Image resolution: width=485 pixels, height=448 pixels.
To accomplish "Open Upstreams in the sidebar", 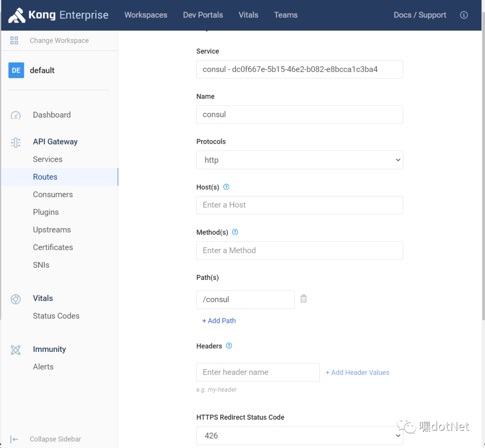I will (x=52, y=230).
